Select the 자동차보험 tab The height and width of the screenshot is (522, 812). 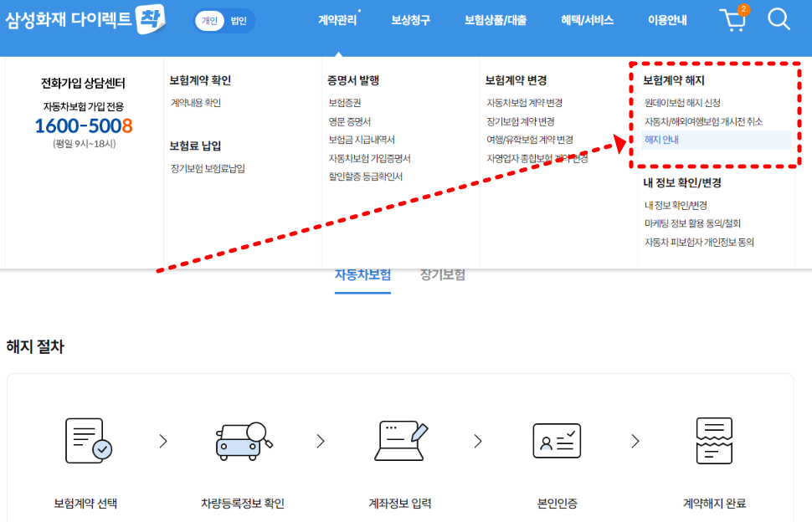[362, 274]
